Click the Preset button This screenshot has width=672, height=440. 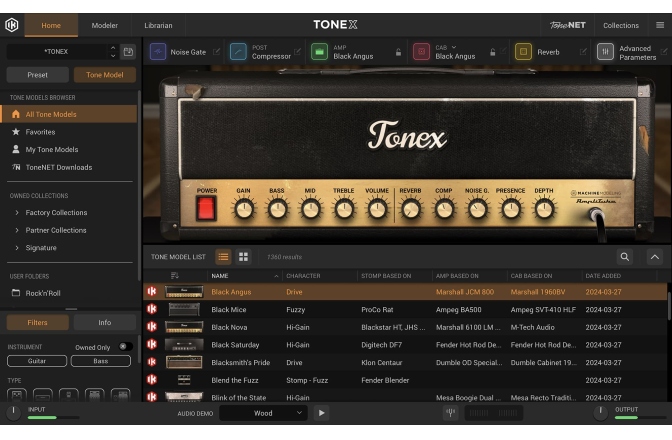pos(37,75)
